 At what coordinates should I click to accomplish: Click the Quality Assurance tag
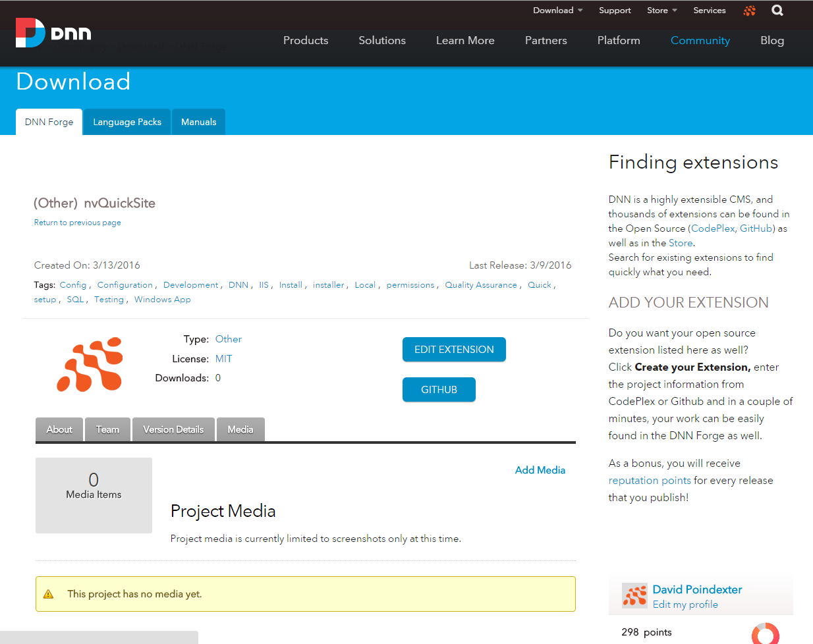[481, 285]
